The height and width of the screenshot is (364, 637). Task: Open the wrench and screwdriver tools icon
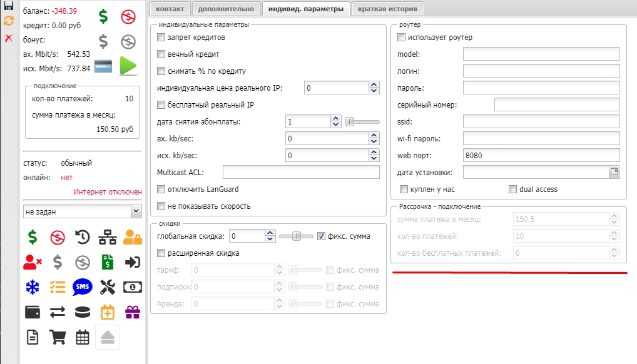click(x=108, y=286)
